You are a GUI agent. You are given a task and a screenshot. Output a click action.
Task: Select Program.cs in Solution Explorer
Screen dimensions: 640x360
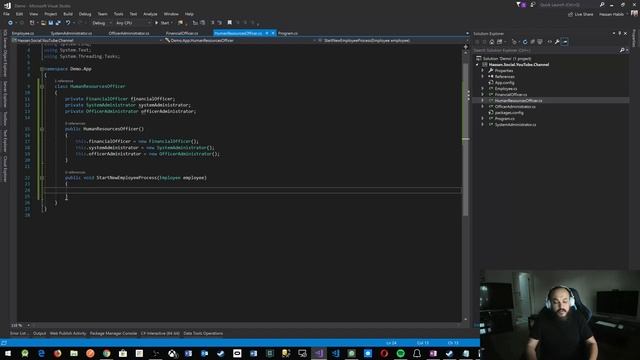pos(504,118)
